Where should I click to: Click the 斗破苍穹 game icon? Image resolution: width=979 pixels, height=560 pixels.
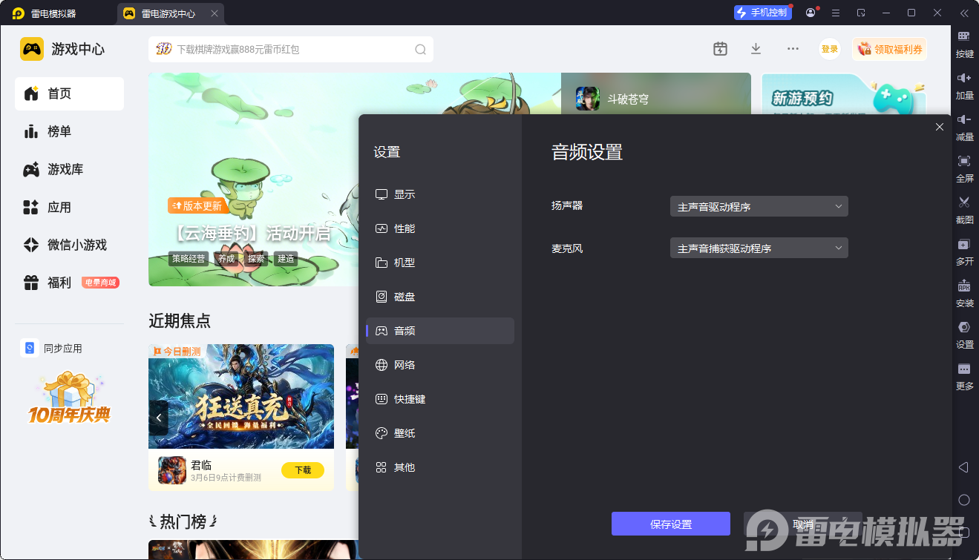(587, 99)
